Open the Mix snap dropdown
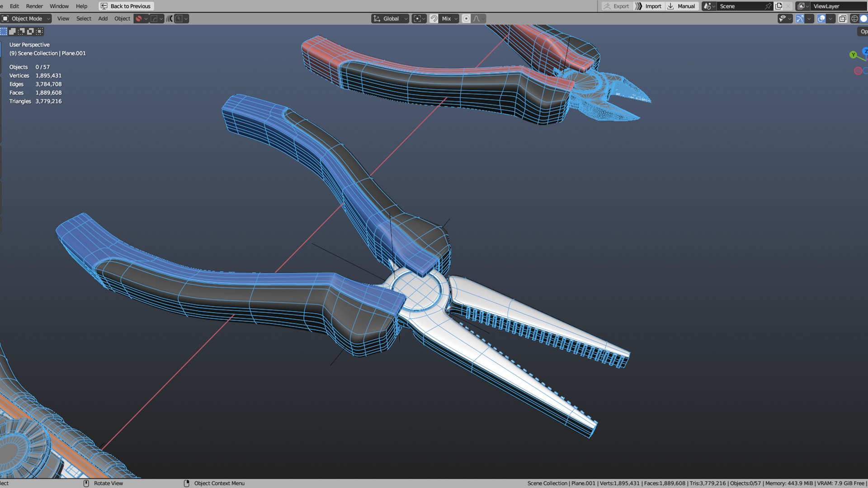 (x=450, y=19)
